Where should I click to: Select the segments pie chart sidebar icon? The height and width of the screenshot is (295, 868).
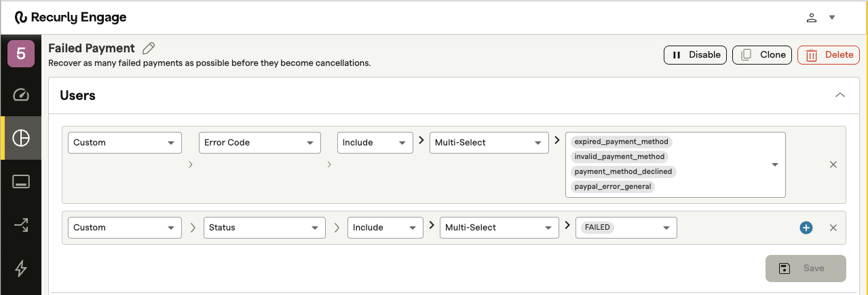tap(21, 138)
